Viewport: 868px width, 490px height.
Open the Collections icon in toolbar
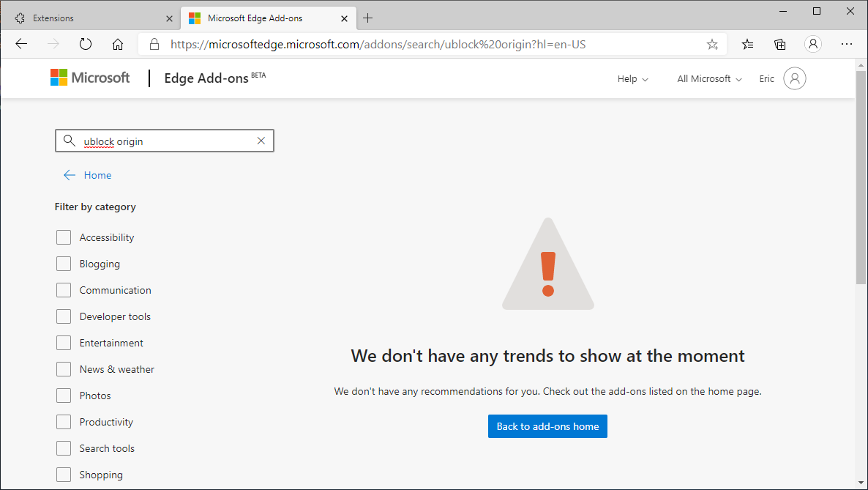pos(780,44)
